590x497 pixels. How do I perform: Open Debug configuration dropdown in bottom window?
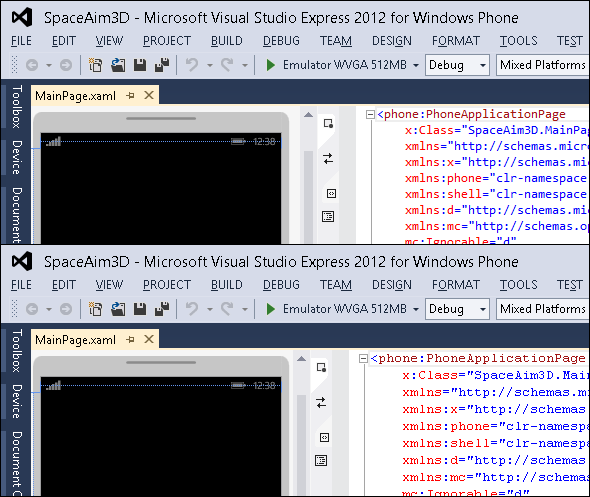coord(457,309)
